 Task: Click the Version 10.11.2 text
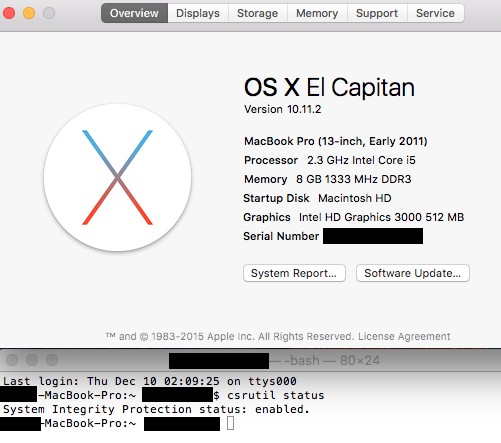coord(283,109)
